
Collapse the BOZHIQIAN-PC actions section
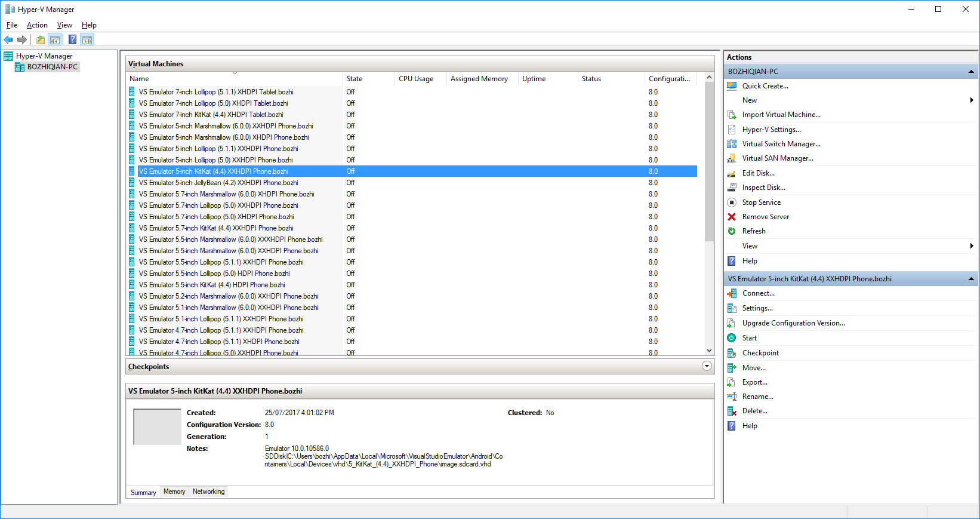[x=971, y=72]
